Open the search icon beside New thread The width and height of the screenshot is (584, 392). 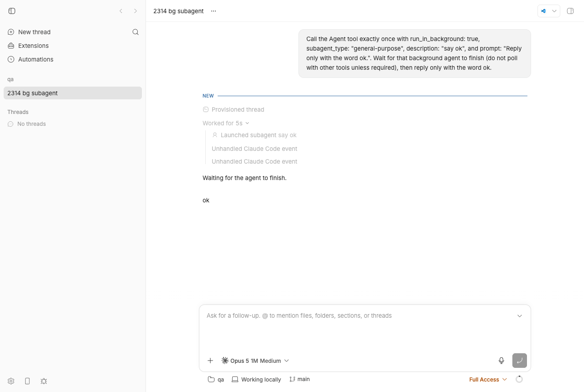(136, 32)
